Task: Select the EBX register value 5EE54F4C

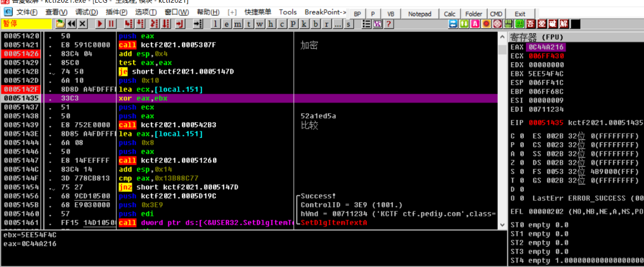Action: pos(546,73)
